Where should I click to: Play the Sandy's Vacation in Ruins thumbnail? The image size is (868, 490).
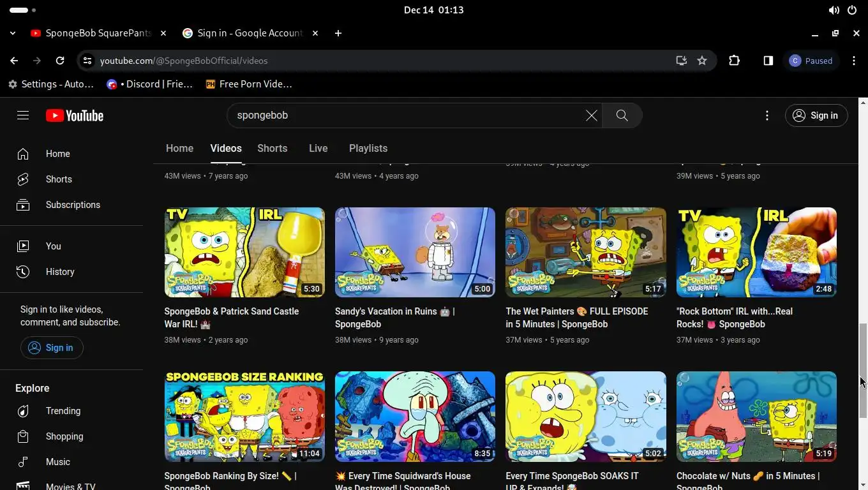click(415, 252)
